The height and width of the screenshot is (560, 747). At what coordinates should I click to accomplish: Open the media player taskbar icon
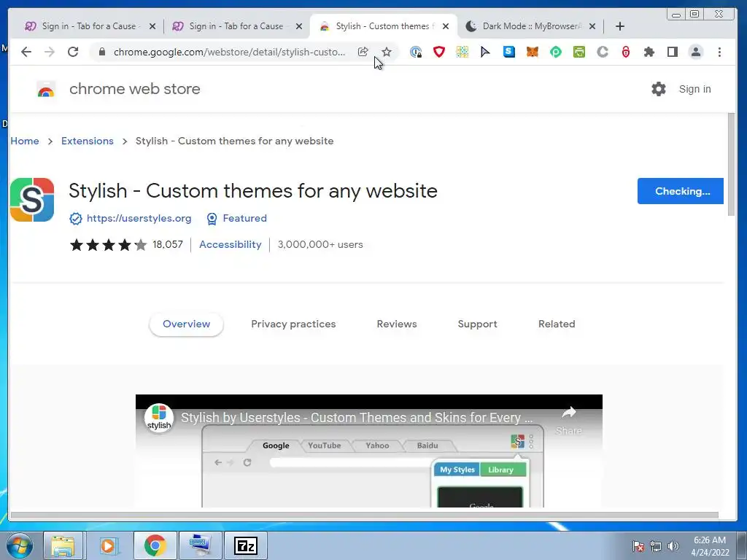click(108, 545)
